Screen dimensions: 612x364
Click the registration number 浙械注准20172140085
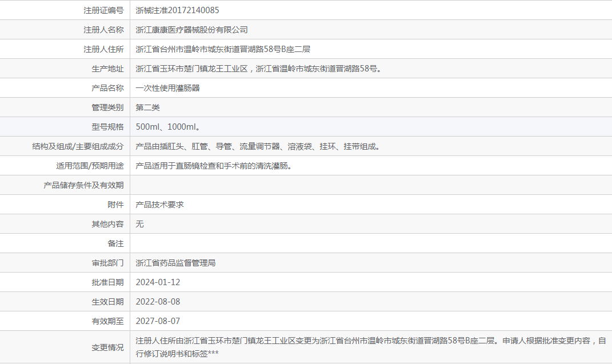point(177,10)
